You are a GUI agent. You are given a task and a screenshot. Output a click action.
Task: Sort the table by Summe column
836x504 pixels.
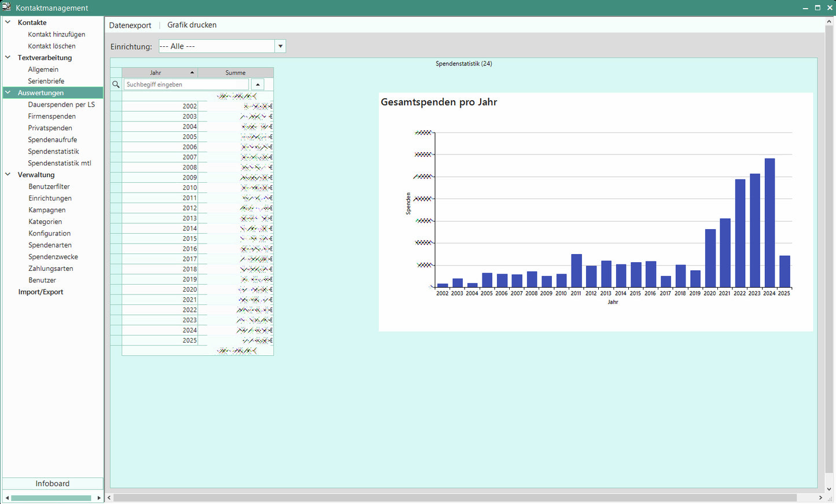pos(235,72)
